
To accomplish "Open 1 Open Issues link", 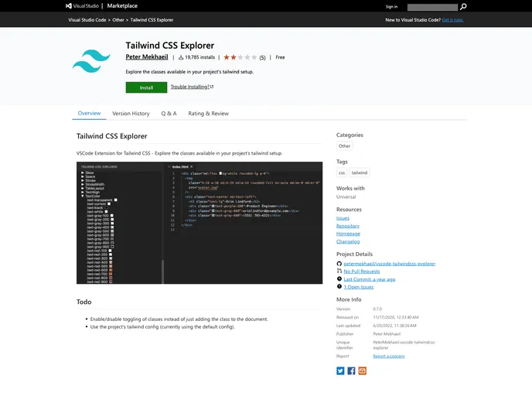I will [359, 287].
